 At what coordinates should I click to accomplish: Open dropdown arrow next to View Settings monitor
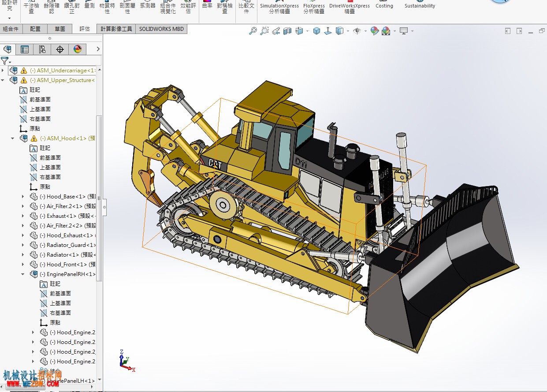(x=412, y=31)
